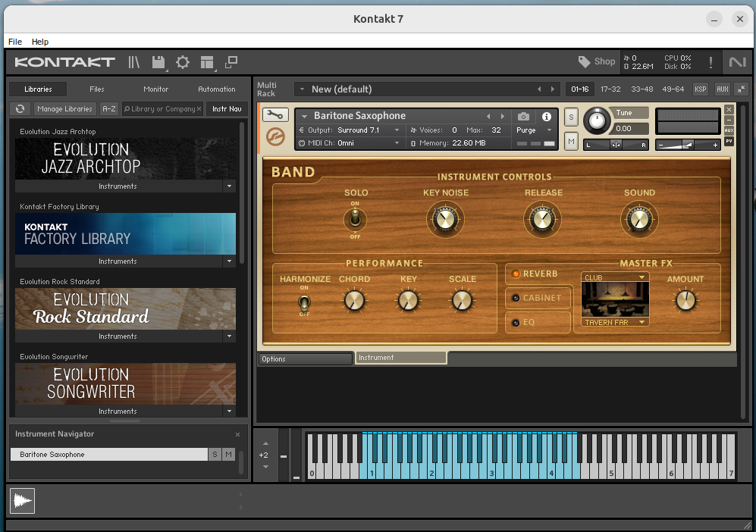Open the File menu
This screenshot has width=756, height=532.
[15, 42]
